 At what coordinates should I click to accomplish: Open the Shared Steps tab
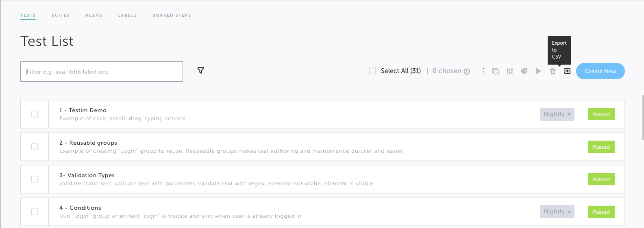172,15
